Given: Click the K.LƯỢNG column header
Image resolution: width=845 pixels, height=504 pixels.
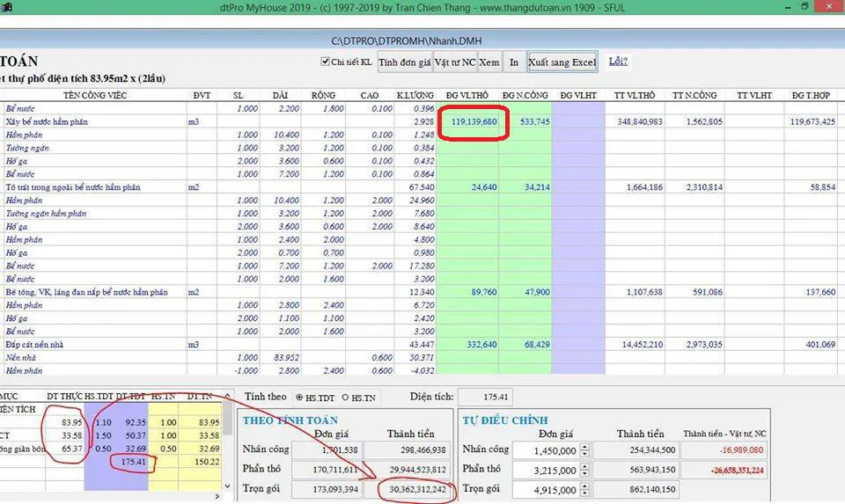Looking at the screenshot, I should click(414, 95).
